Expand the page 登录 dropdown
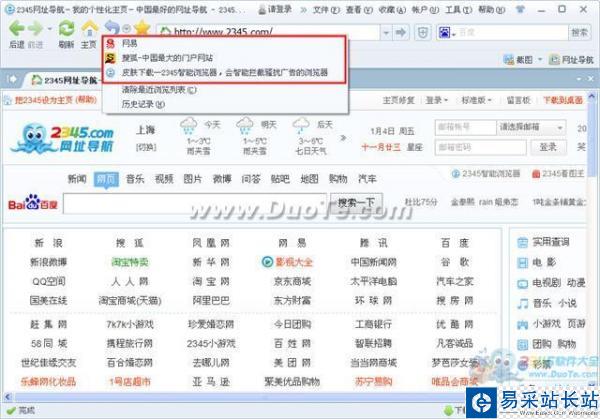Screen dimensions: 600x419 (437, 100)
